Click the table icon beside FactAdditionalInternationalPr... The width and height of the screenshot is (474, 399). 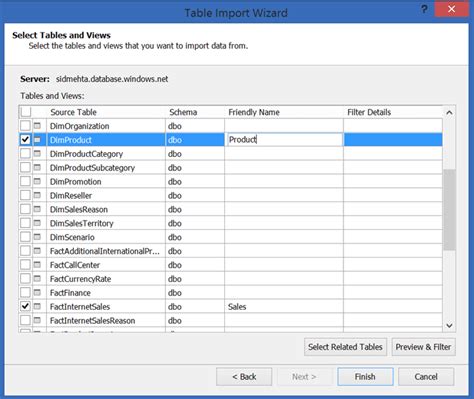pos(37,251)
